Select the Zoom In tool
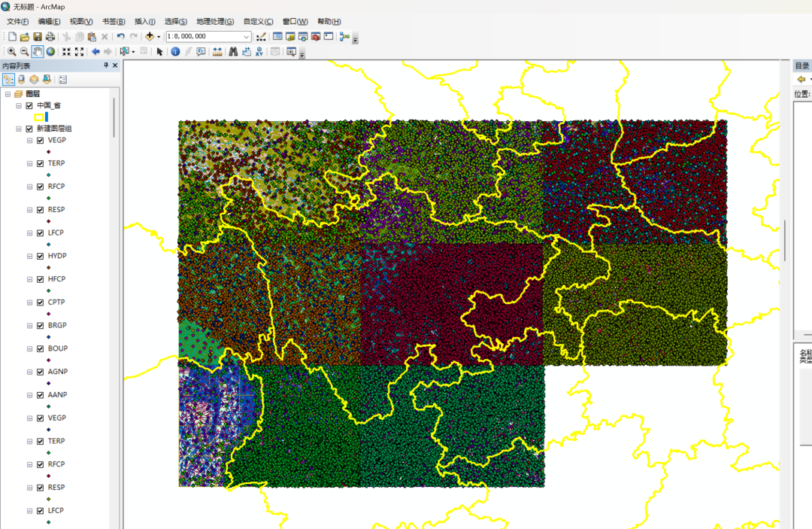 11,51
